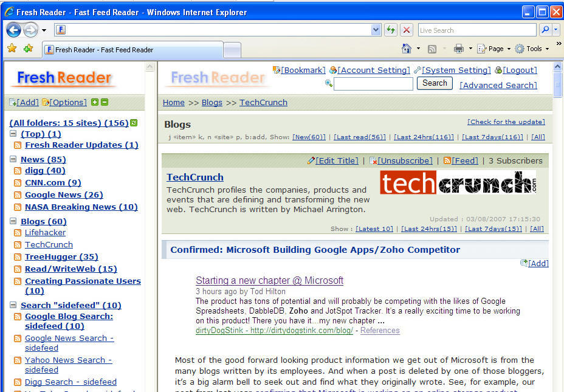Viewport: 564px width, 392px height.
Task: Click the red minus collapse-all icon
Action: point(103,101)
